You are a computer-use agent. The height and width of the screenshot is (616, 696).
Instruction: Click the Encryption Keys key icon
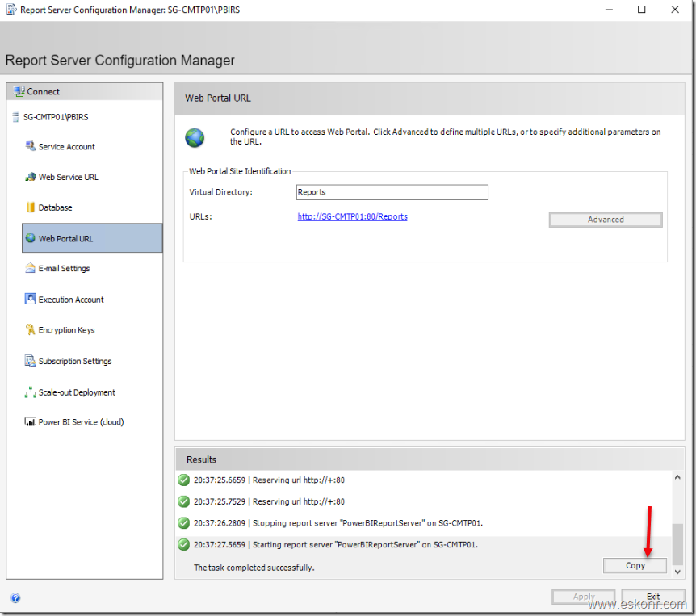(x=31, y=330)
